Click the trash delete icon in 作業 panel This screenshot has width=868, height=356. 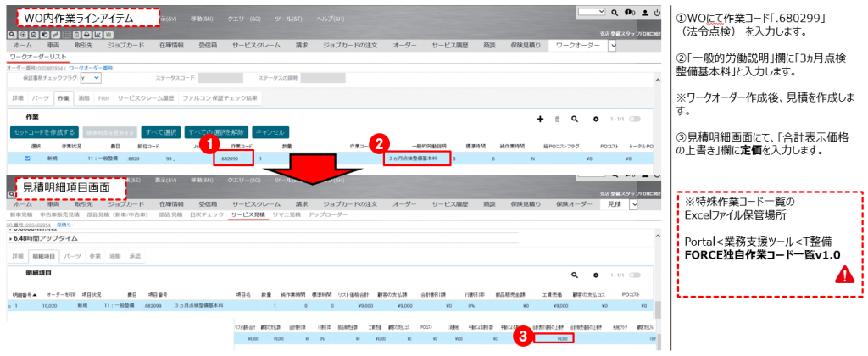(557, 120)
